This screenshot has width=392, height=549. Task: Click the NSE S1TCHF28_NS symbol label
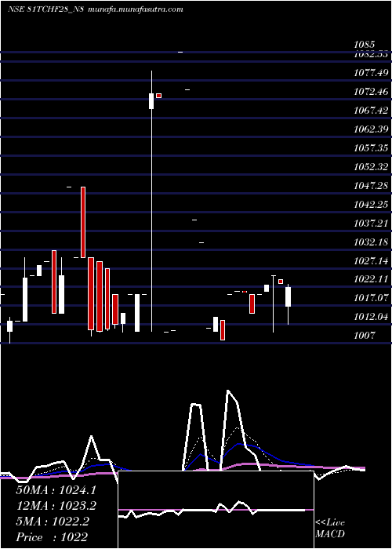[45, 9]
